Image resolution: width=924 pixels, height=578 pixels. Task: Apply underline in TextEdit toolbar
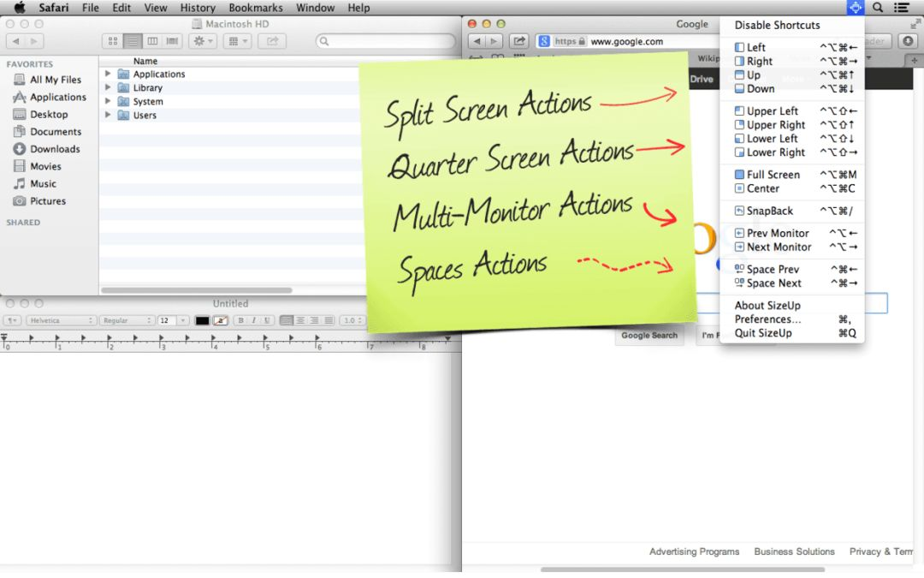coord(267,320)
